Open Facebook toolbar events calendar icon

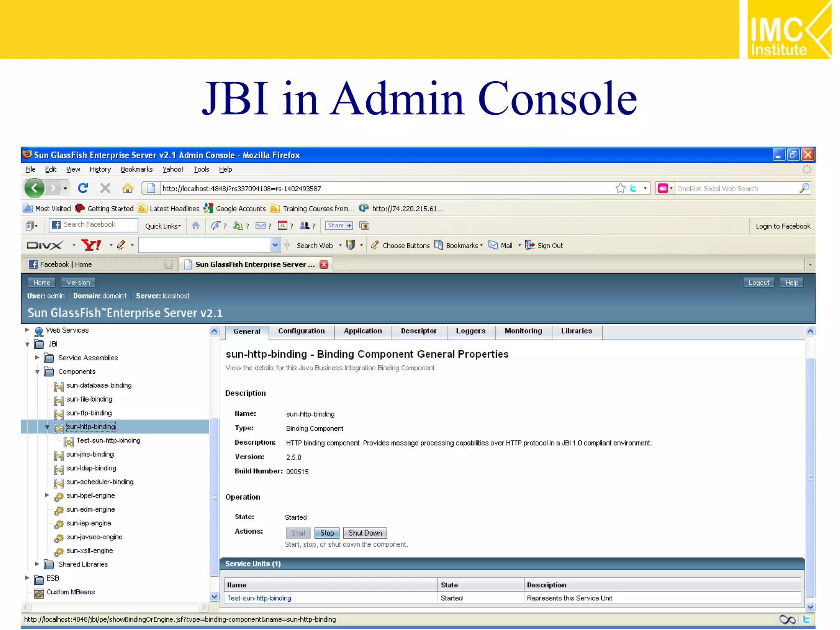[282, 226]
